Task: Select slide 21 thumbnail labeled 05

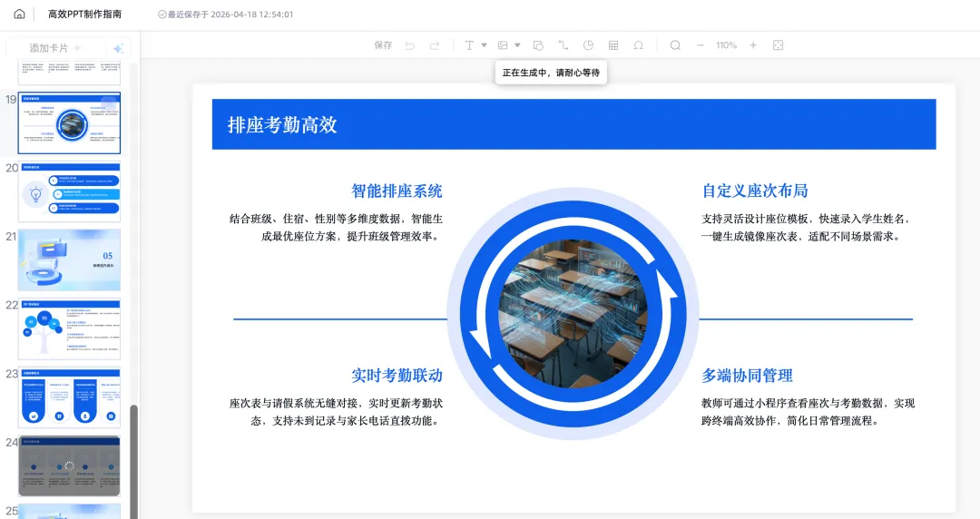Action: (x=69, y=260)
